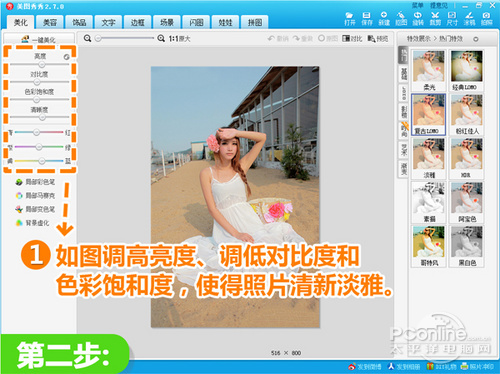Image resolution: width=500 pixels, height=374 pixels.
Task: Click the 重做 (Redo) arrow
Action: tap(303, 39)
